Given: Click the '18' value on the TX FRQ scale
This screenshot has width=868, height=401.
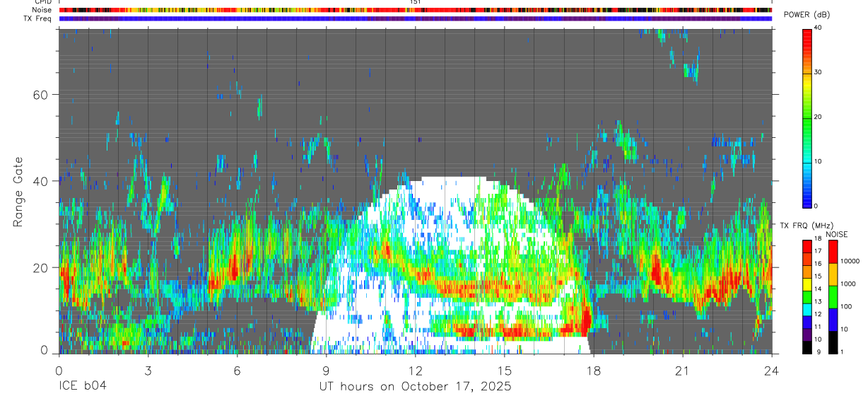Looking at the screenshot, I should point(818,240).
